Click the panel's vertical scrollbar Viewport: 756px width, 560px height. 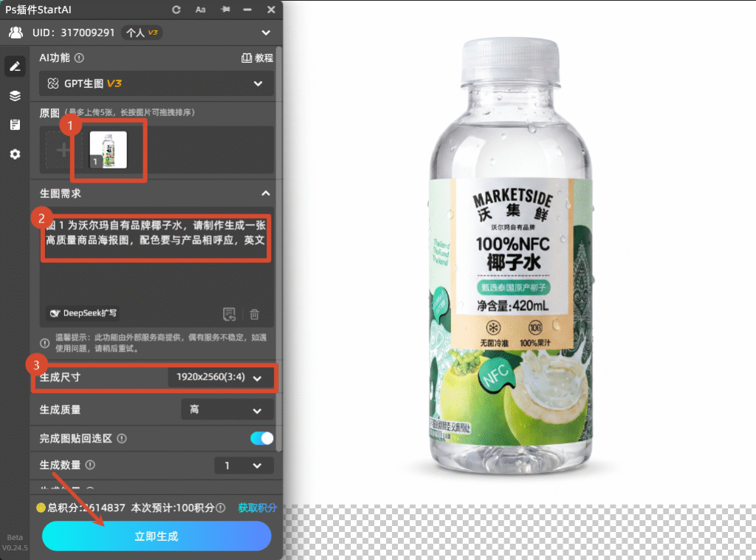point(278,249)
